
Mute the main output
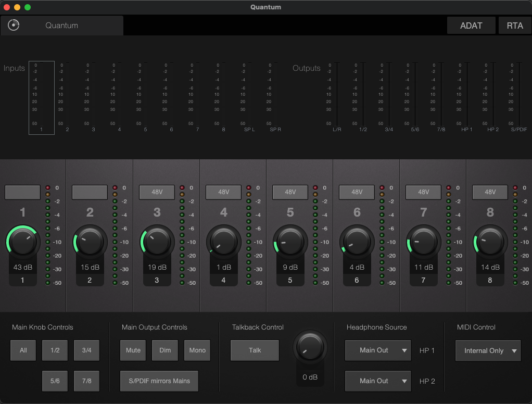click(133, 350)
